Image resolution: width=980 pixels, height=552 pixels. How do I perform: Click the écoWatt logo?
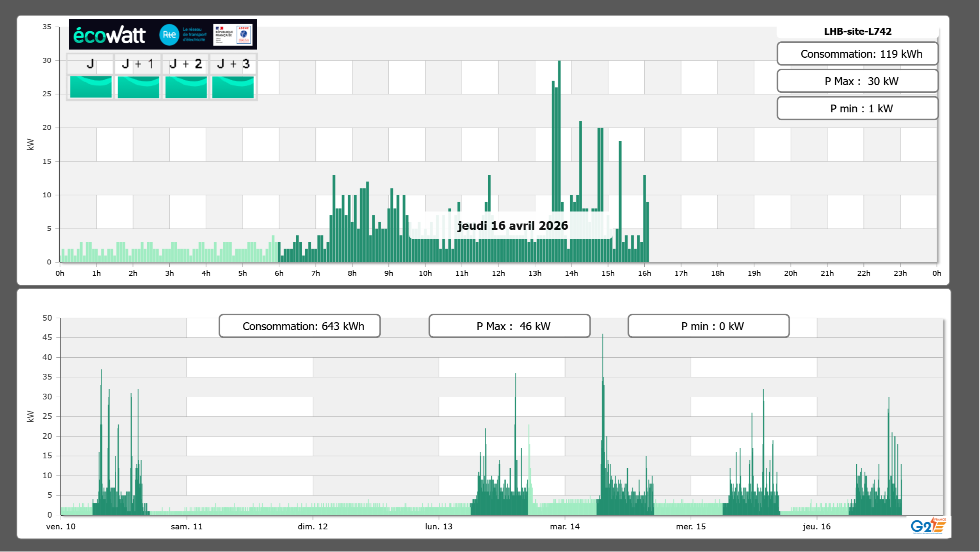coord(109,35)
